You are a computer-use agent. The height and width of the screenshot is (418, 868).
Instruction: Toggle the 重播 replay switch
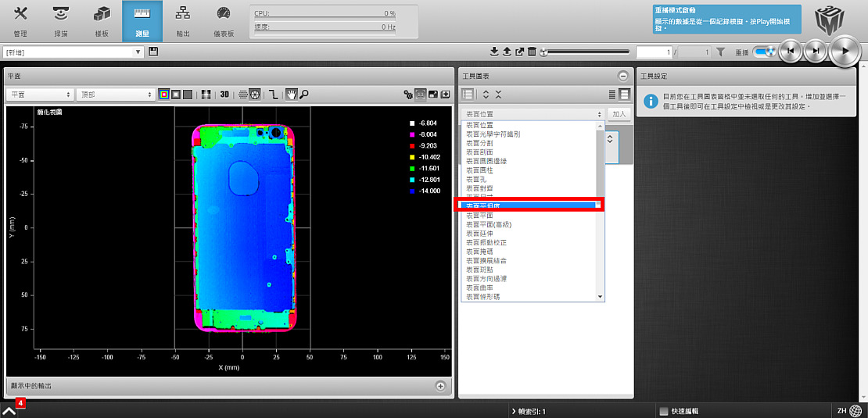point(763,52)
